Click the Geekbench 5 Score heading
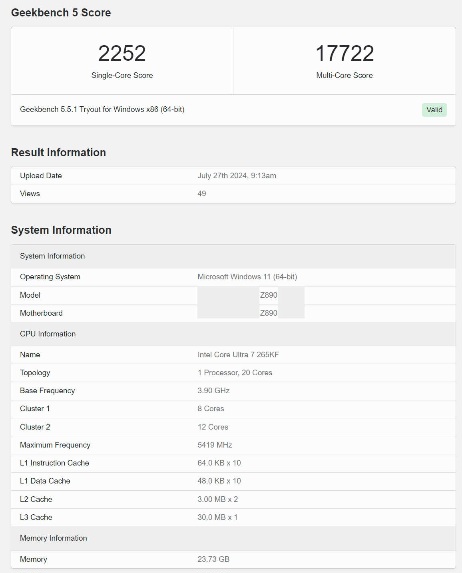 tap(61, 12)
